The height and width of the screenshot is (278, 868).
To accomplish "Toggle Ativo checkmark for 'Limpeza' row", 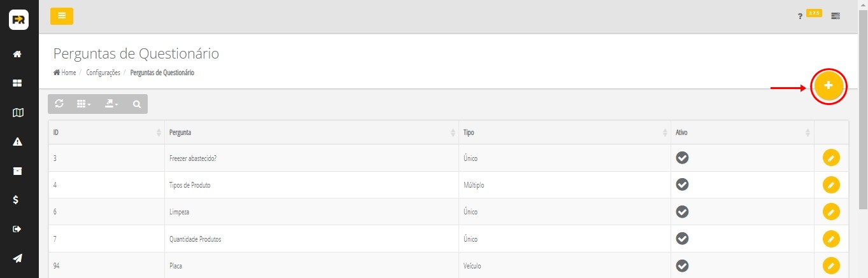I will (x=682, y=211).
